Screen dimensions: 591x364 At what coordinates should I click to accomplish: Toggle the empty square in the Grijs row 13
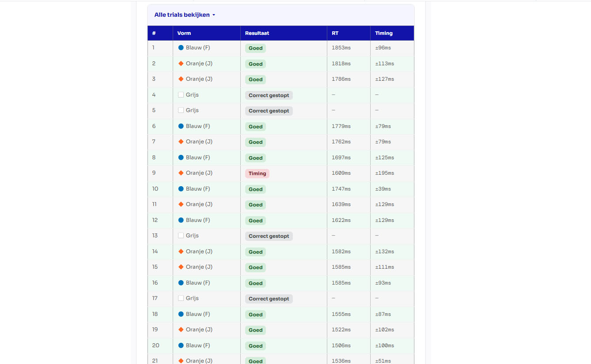point(181,235)
